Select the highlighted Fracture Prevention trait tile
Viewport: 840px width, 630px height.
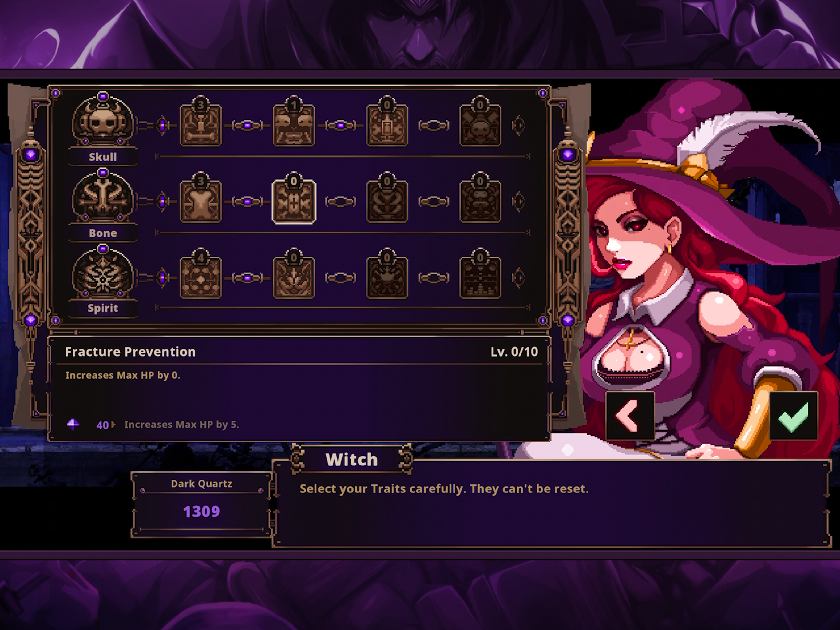[x=294, y=198]
